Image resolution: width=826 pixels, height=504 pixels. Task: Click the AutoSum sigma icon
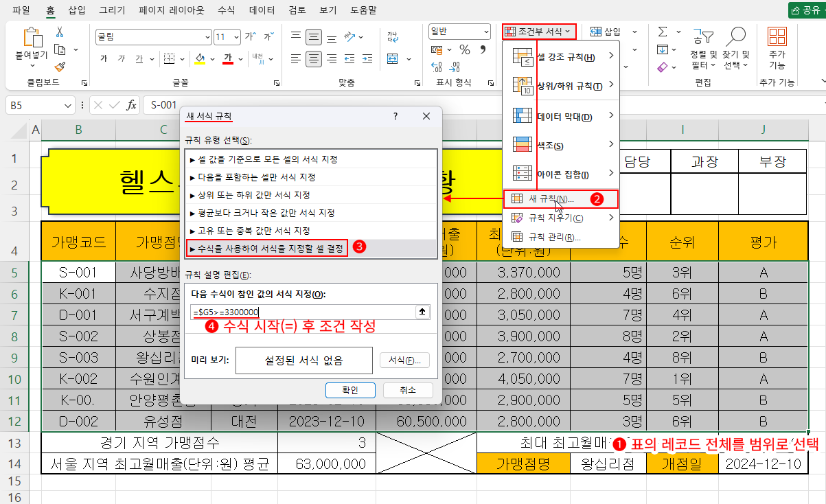coord(663,32)
